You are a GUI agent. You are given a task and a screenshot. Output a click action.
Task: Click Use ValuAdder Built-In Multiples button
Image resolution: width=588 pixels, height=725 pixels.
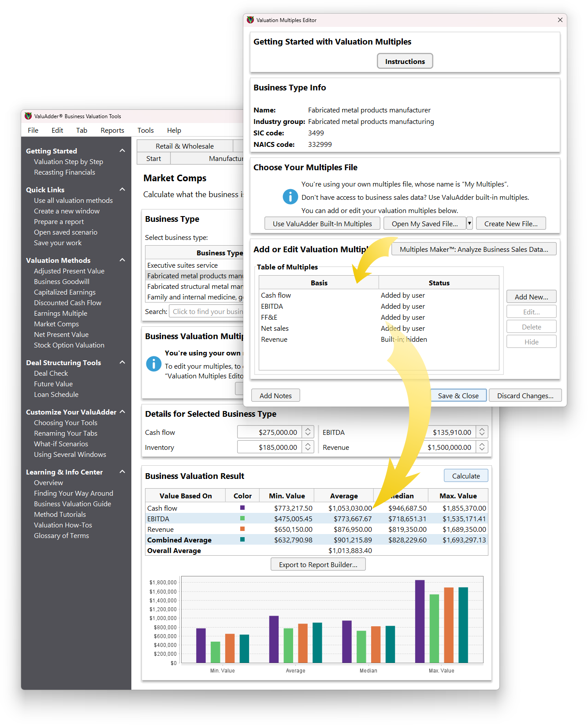click(x=322, y=224)
